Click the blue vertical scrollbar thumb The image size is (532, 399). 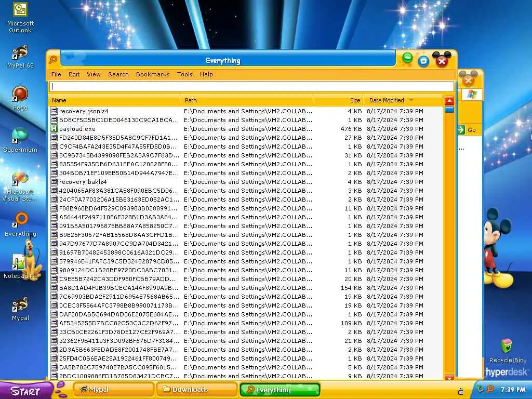pos(449,110)
